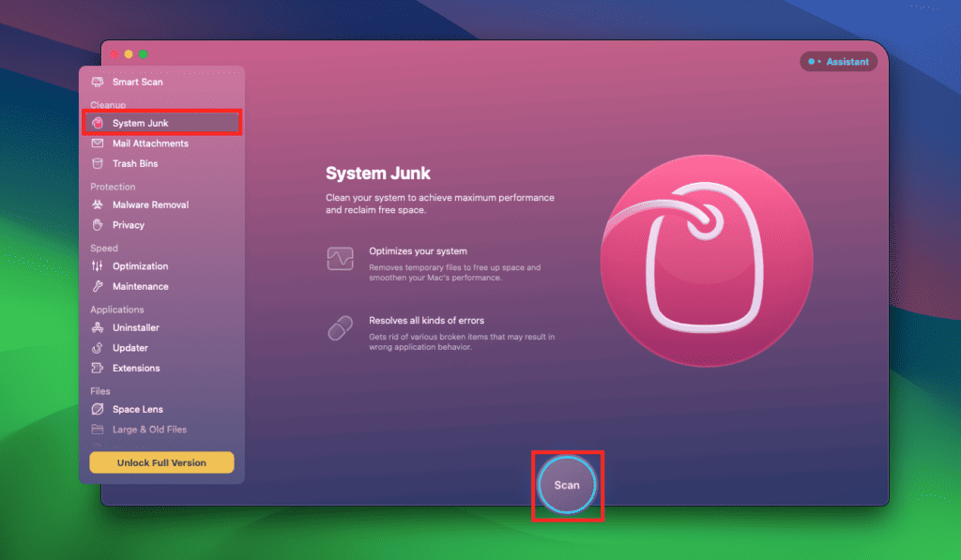
Task: Click the Optimizes your system pulse icon
Action: pyautogui.click(x=340, y=259)
